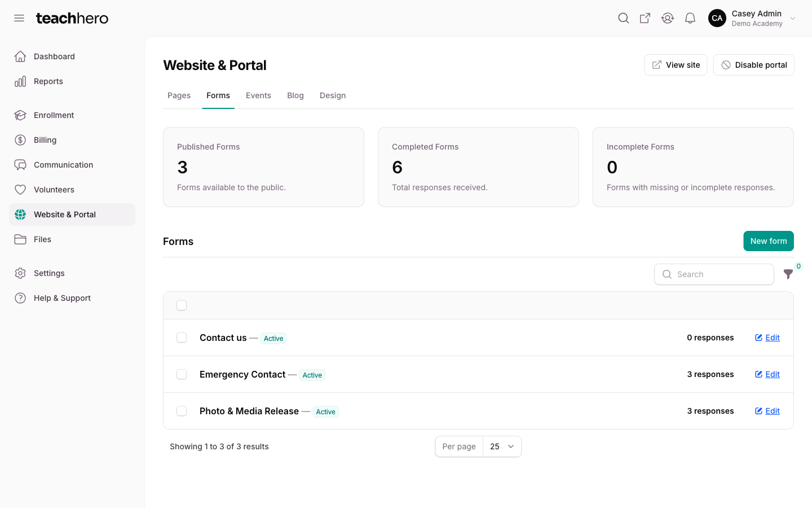Open Enrollment section
The height and width of the screenshot is (508, 812).
[72, 115]
